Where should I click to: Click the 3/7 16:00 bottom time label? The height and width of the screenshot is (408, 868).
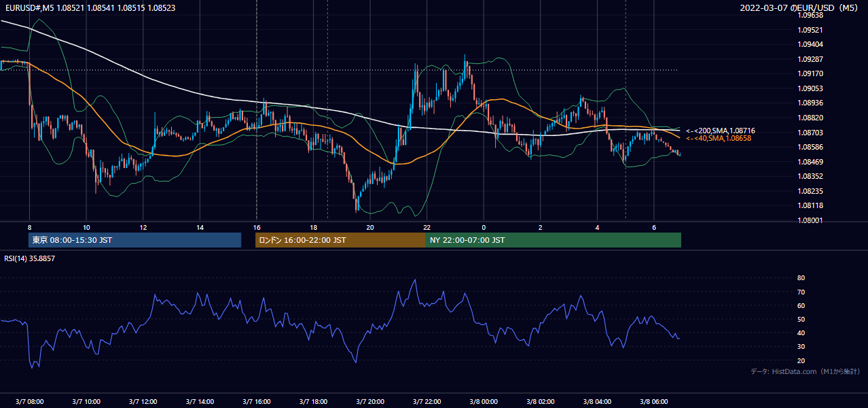257,401
